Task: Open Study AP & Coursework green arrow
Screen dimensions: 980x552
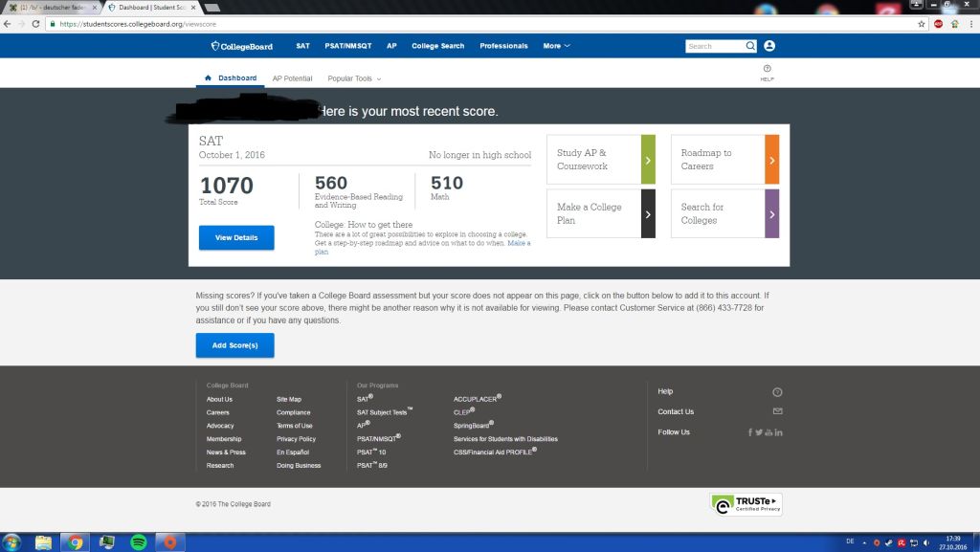Action: 648,160
